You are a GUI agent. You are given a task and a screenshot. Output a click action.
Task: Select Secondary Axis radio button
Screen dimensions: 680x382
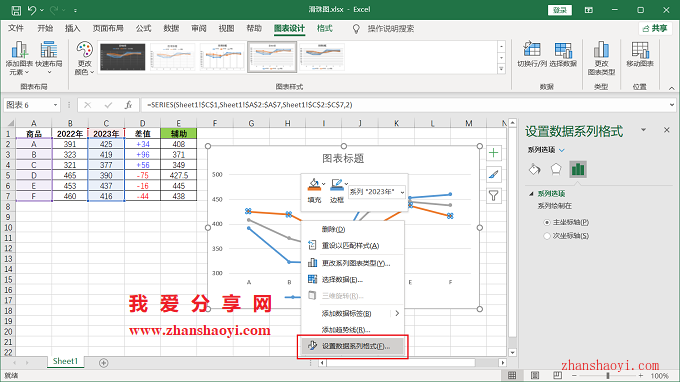[547, 236]
